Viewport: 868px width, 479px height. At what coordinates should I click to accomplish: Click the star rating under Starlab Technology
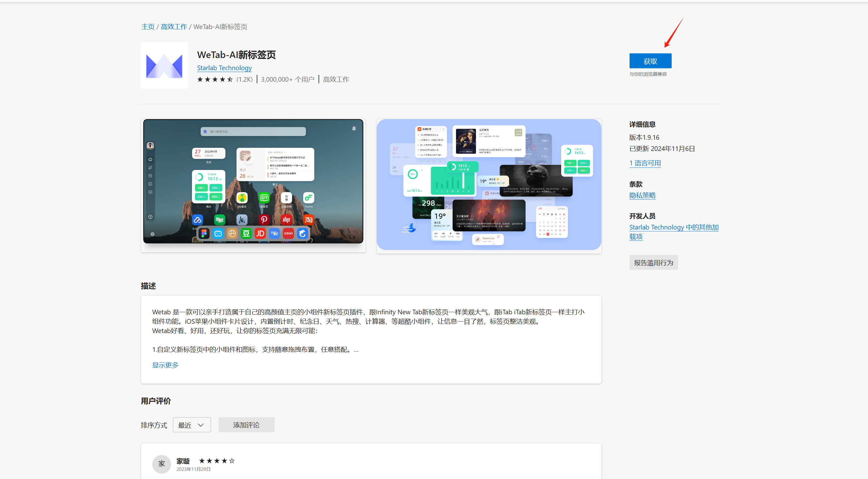tap(215, 80)
